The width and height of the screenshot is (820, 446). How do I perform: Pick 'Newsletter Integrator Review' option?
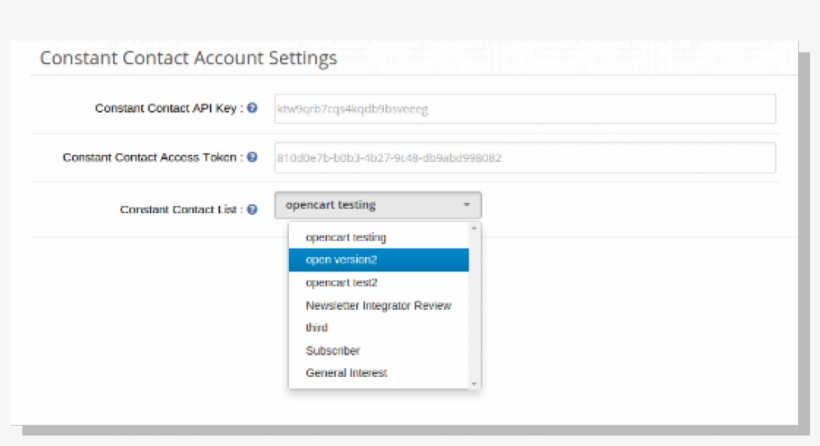pyautogui.click(x=378, y=305)
